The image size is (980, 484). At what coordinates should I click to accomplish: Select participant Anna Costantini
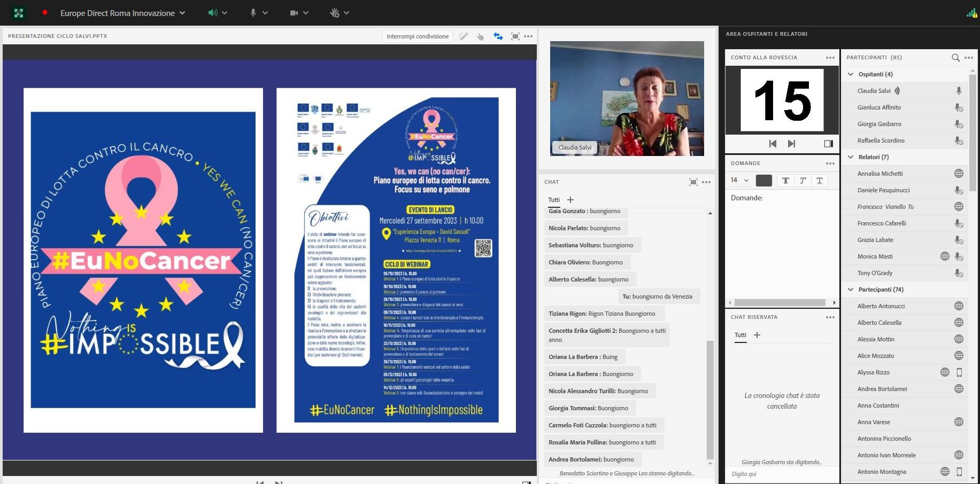coord(905,405)
